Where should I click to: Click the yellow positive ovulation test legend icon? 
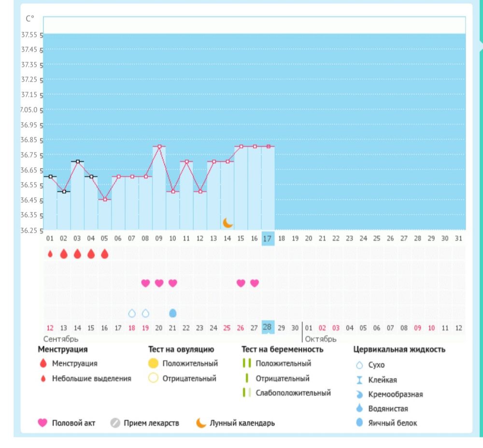[x=153, y=364]
